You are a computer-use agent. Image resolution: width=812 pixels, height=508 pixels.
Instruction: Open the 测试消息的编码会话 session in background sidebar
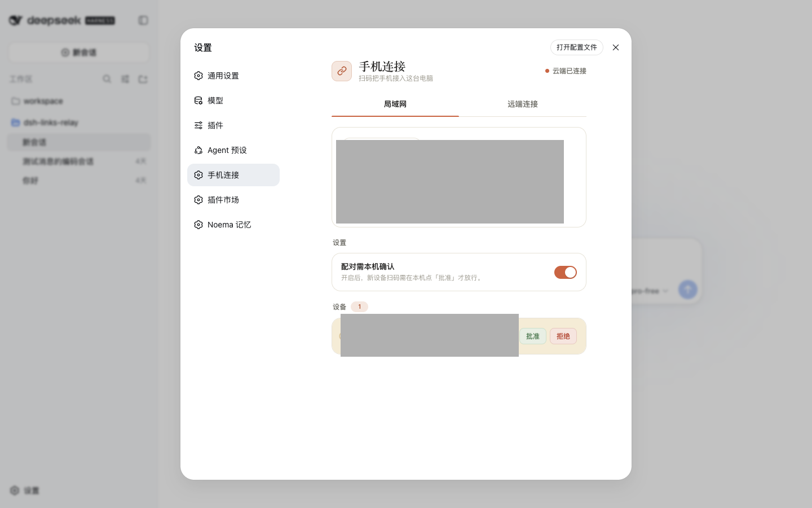click(x=79, y=161)
